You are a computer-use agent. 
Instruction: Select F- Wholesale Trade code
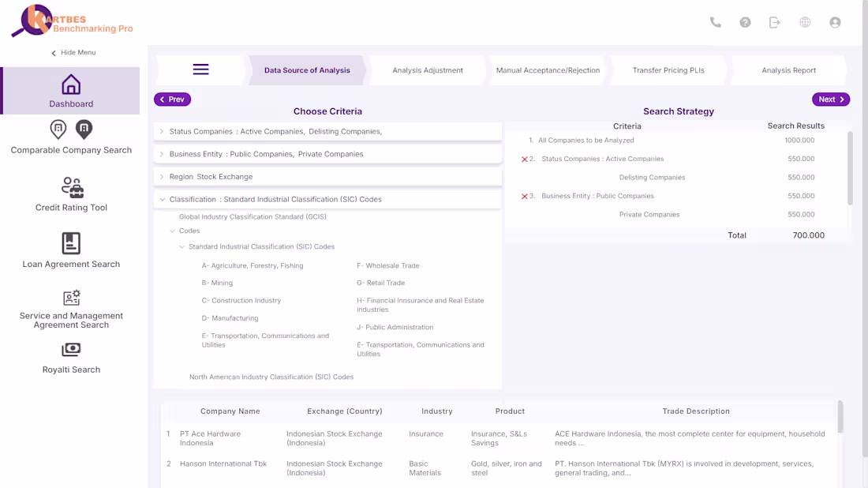[388, 266]
